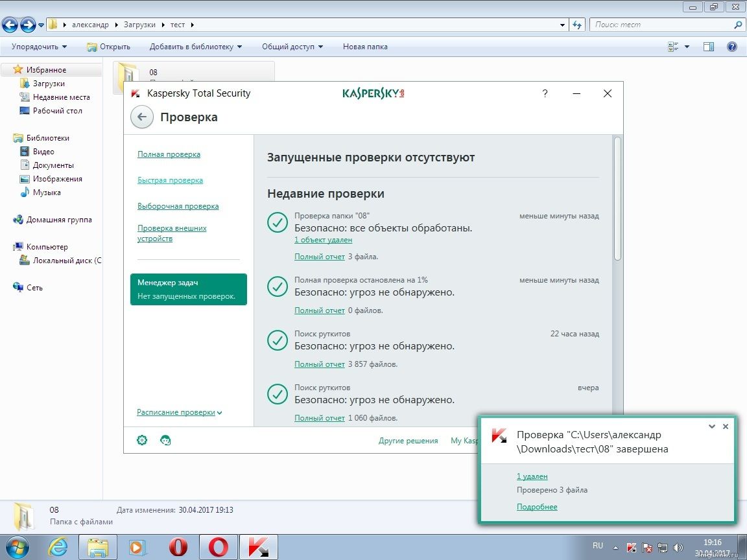The height and width of the screenshot is (560, 747).
Task: Click Открыть in Explorer toolbar
Action: coord(109,47)
